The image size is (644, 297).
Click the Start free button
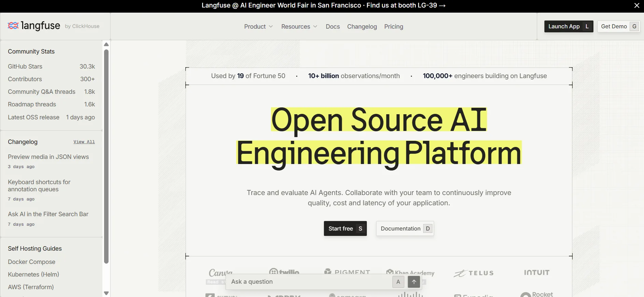pyautogui.click(x=345, y=228)
